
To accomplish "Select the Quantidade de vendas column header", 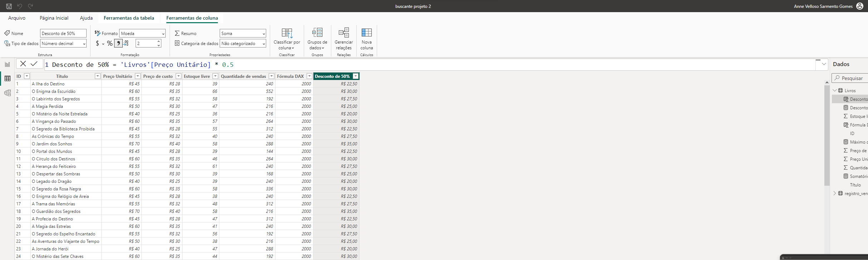I will [244, 76].
